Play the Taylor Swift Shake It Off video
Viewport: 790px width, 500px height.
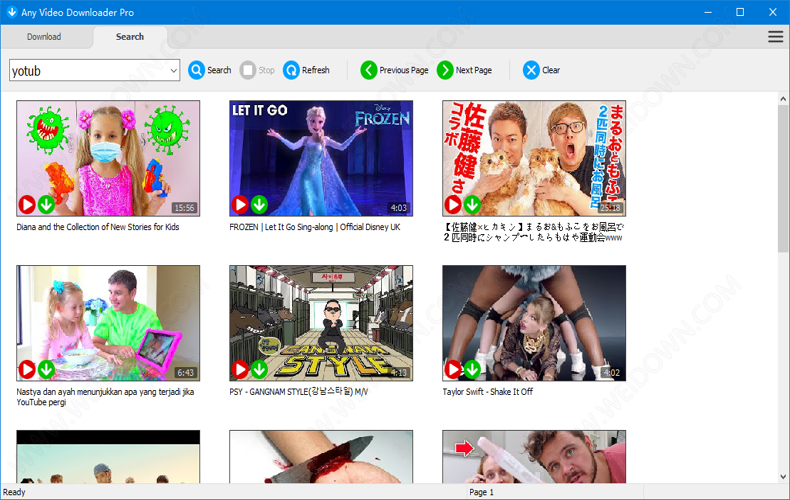tap(453, 369)
